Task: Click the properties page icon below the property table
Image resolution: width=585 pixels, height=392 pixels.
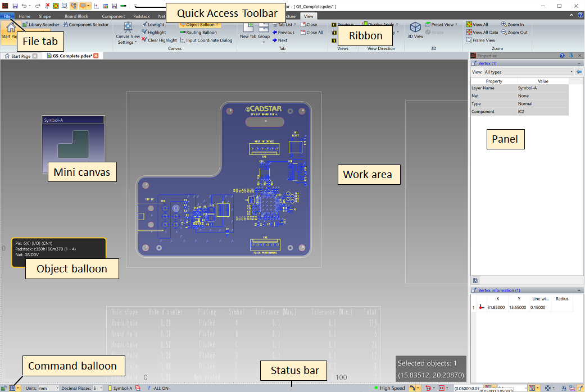Action: coord(475,280)
